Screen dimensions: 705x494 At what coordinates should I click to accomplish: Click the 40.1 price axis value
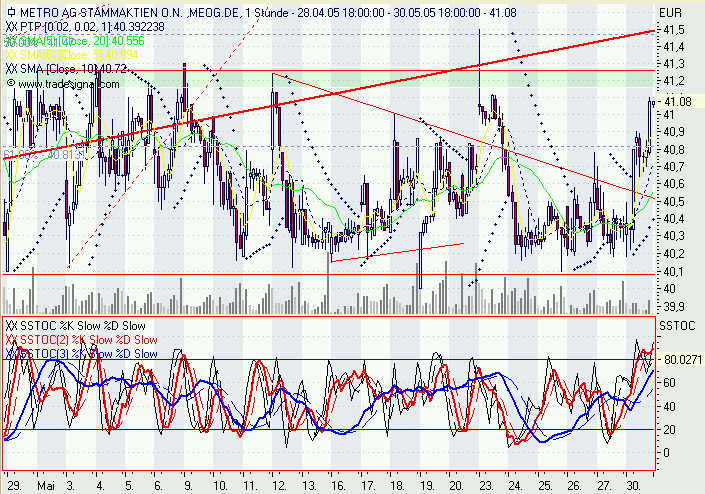(x=674, y=271)
